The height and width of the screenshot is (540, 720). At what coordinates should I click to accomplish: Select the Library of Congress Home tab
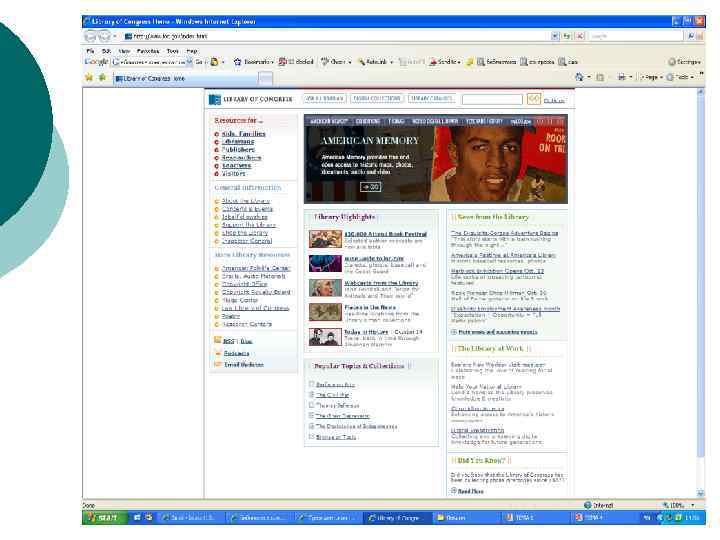[186, 79]
